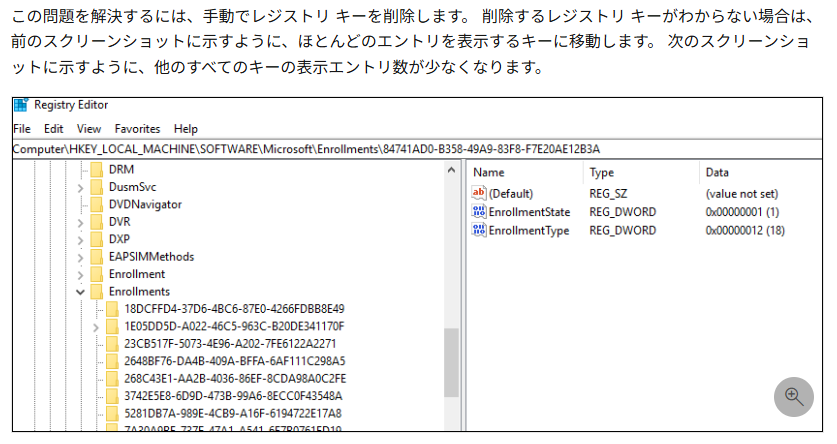The image size is (837, 444).
Task: Click the Registry Editor app icon
Action: point(21,105)
